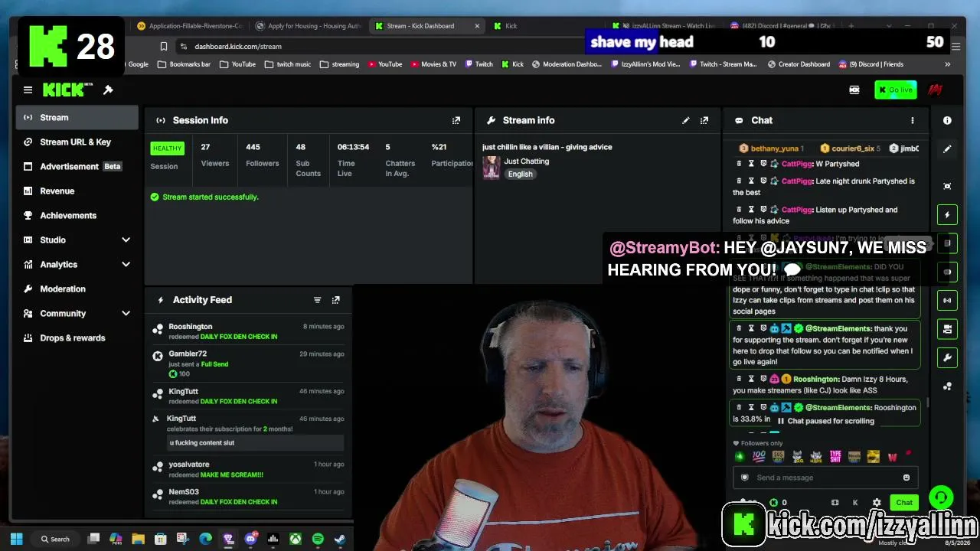
Task: Click the 100 emote in chat emote row
Action: (759, 457)
